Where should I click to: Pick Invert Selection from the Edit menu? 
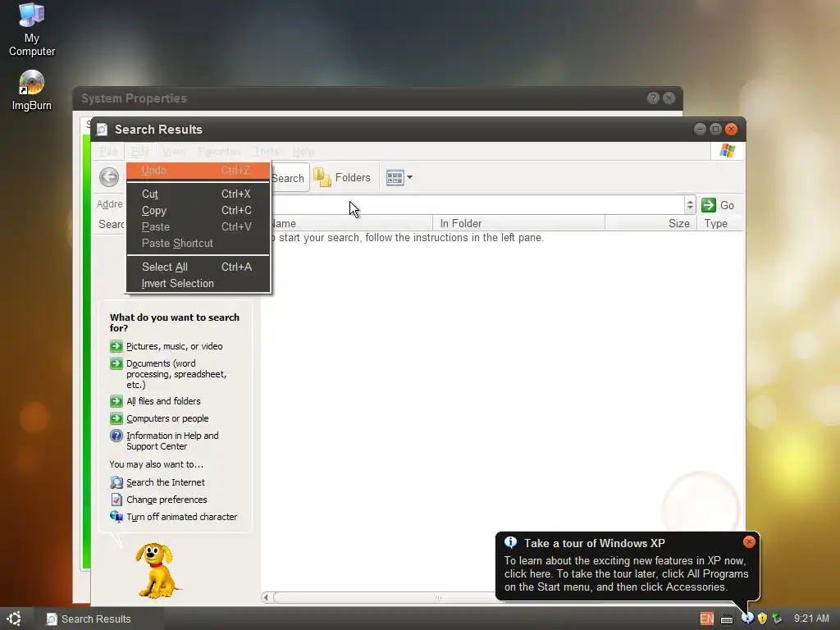click(198, 283)
